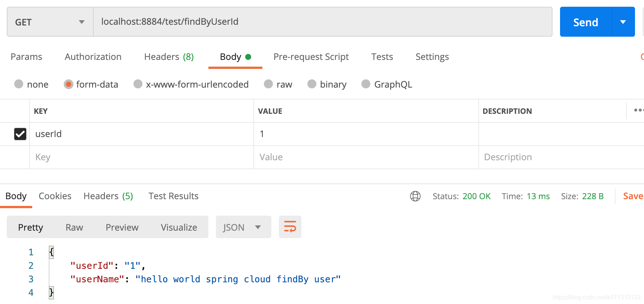The image size is (644, 304).
Task: Select the raw body type radio button
Action: click(x=268, y=84)
